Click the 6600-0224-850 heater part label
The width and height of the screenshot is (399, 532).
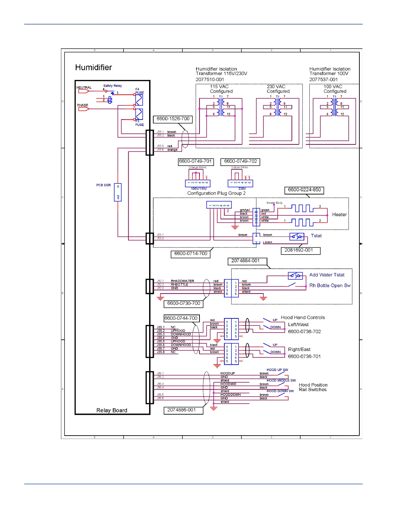(304, 190)
